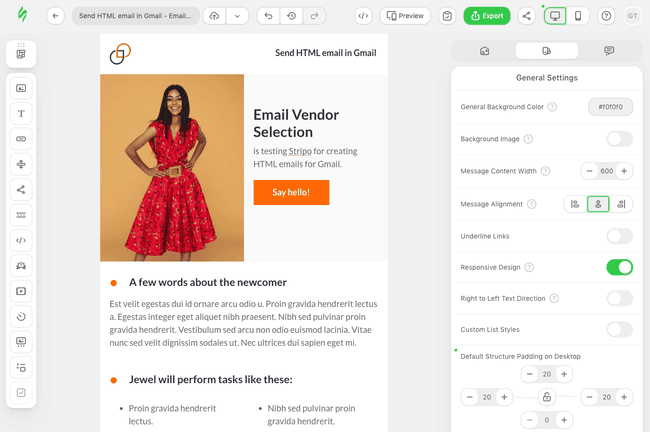Enable the Underline Links toggle
Screen dimensions: 650x432
(x=619, y=236)
